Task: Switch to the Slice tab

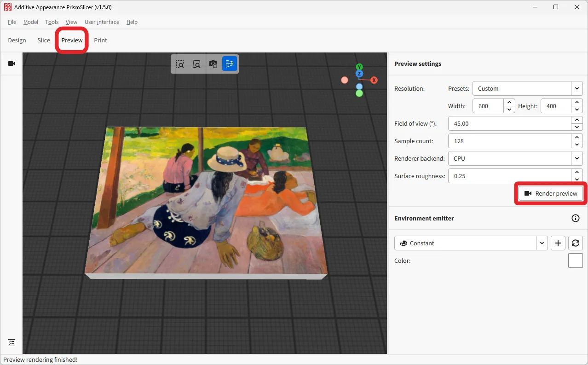Action: 43,40
